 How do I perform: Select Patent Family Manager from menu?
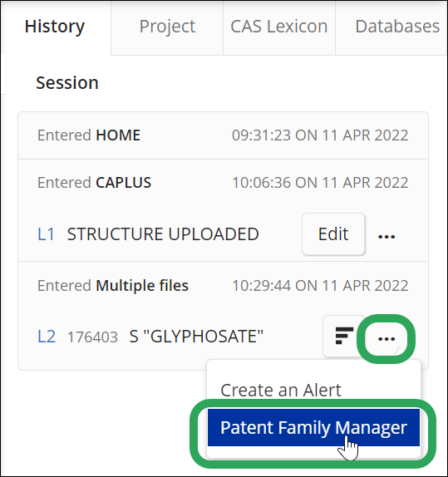[x=314, y=427]
